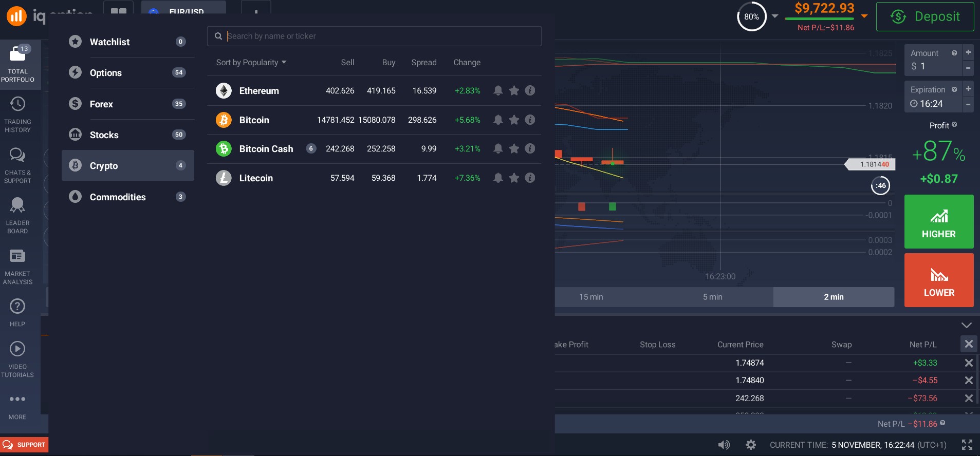Click the 80% circular indicator

[x=751, y=16]
